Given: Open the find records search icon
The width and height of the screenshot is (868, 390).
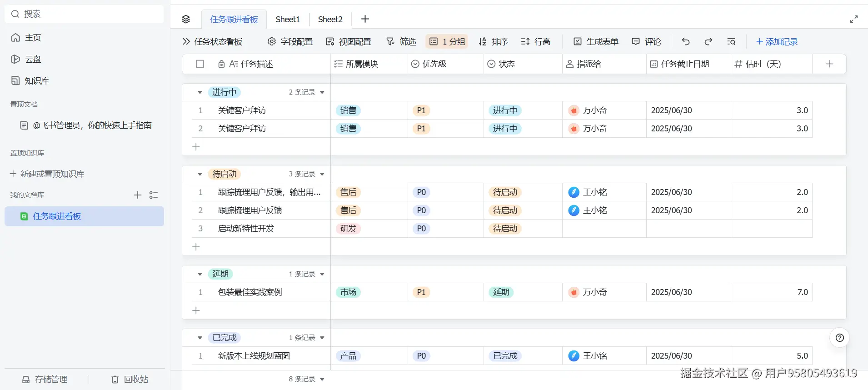Looking at the screenshot, I should coord(731,42).
